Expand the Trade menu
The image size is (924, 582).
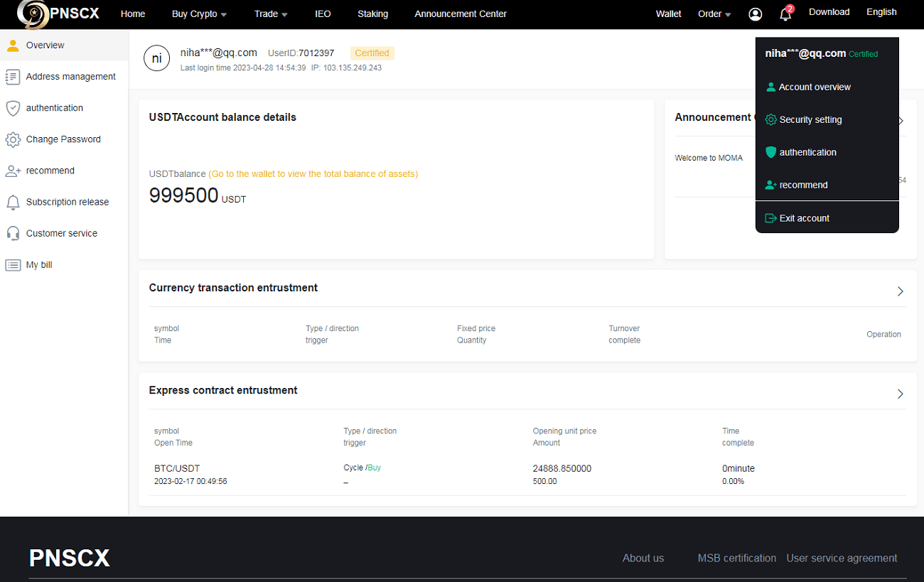(x=270, y=14)
